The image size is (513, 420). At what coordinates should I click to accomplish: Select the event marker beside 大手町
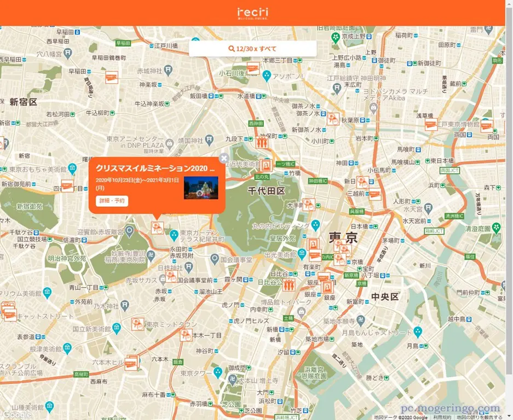(x=309, y=205)
